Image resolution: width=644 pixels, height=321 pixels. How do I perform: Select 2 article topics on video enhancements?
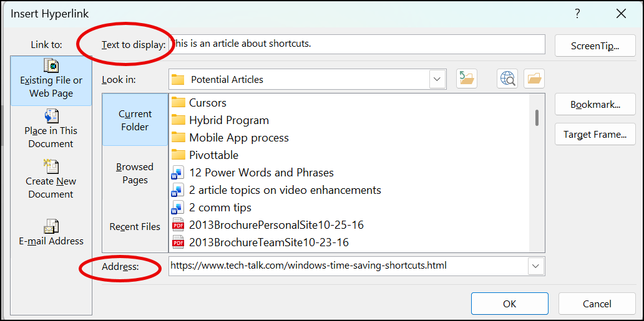coord(285,190)
